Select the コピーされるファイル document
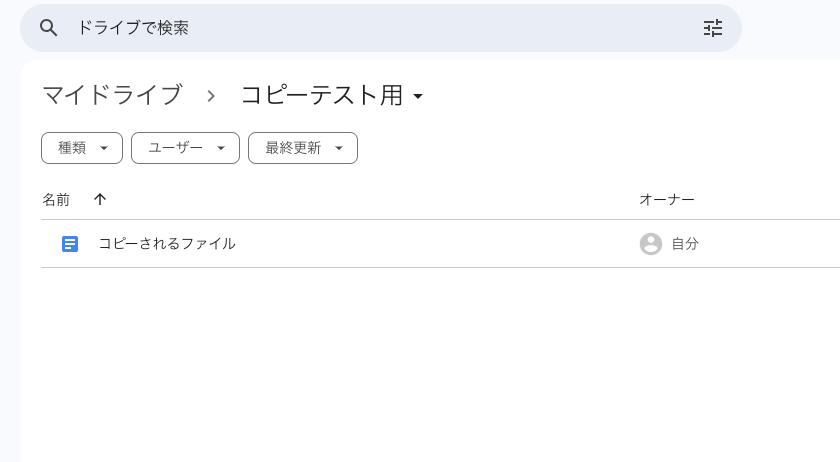 click(x=167, y=244)
